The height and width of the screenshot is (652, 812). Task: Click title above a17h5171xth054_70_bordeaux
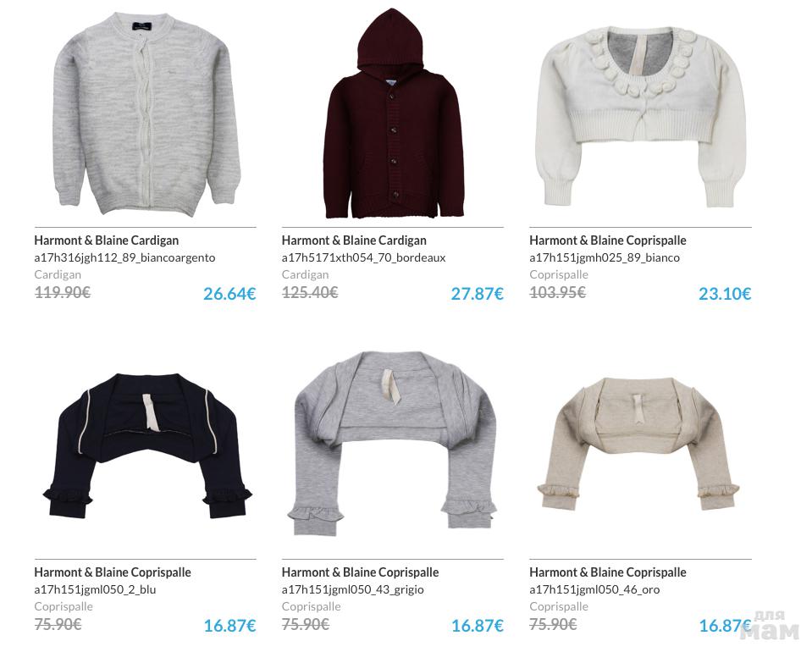point(354,240)
